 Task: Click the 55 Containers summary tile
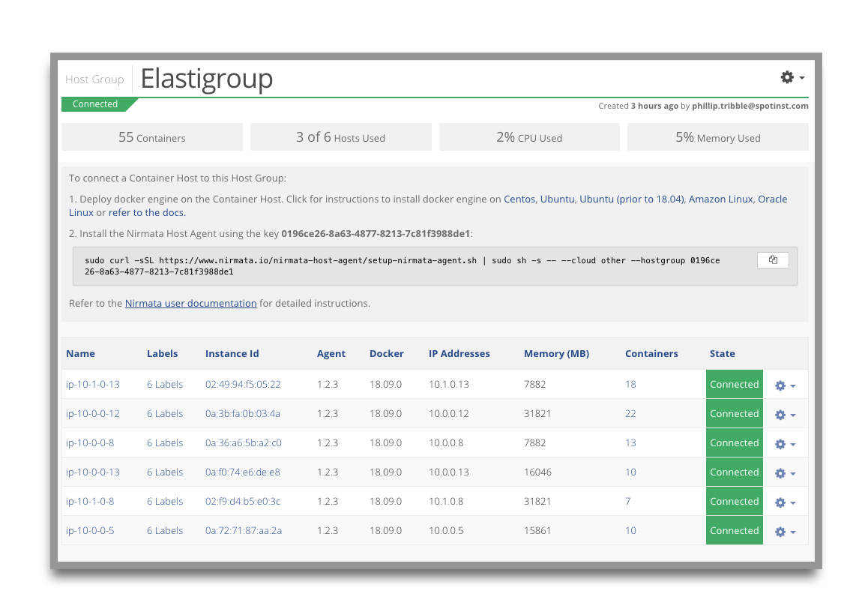pos(152,136)
